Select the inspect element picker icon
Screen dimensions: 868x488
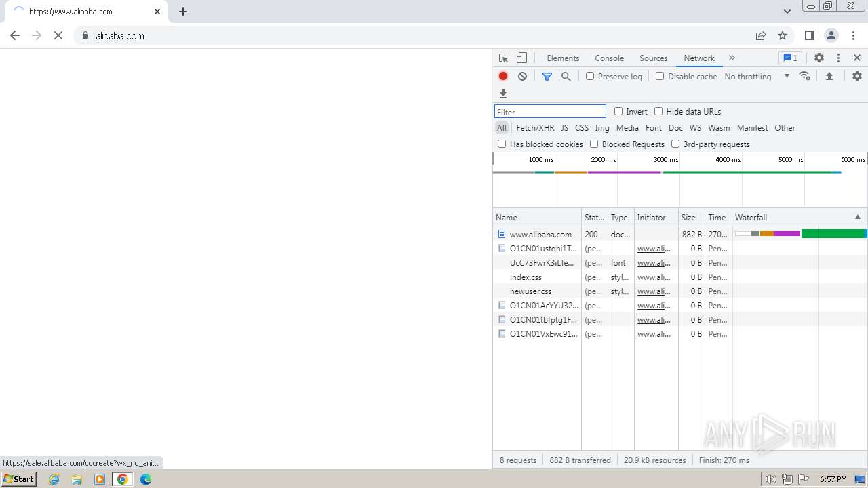503,58
